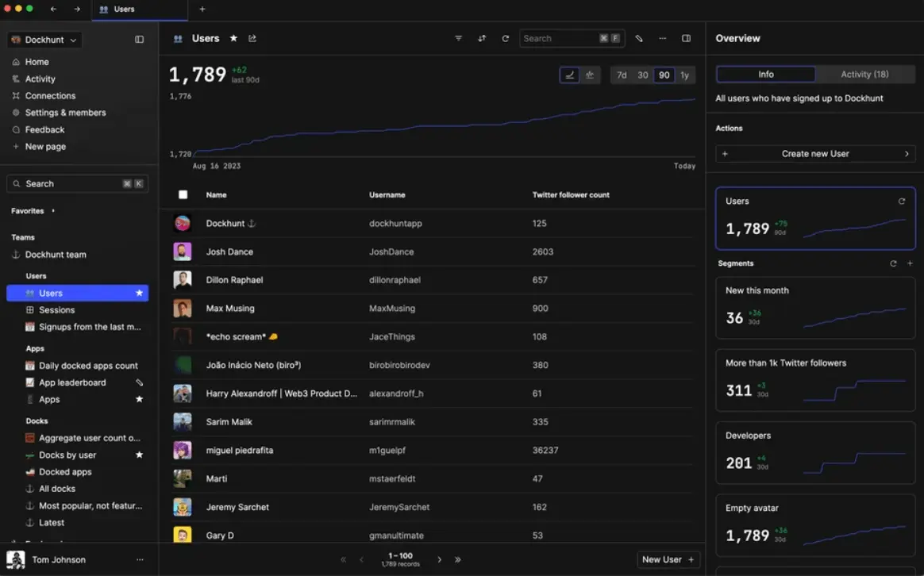Select all rows with header checkbox
Viewport: 924px width, 576px height.
[x=183, y=195]
